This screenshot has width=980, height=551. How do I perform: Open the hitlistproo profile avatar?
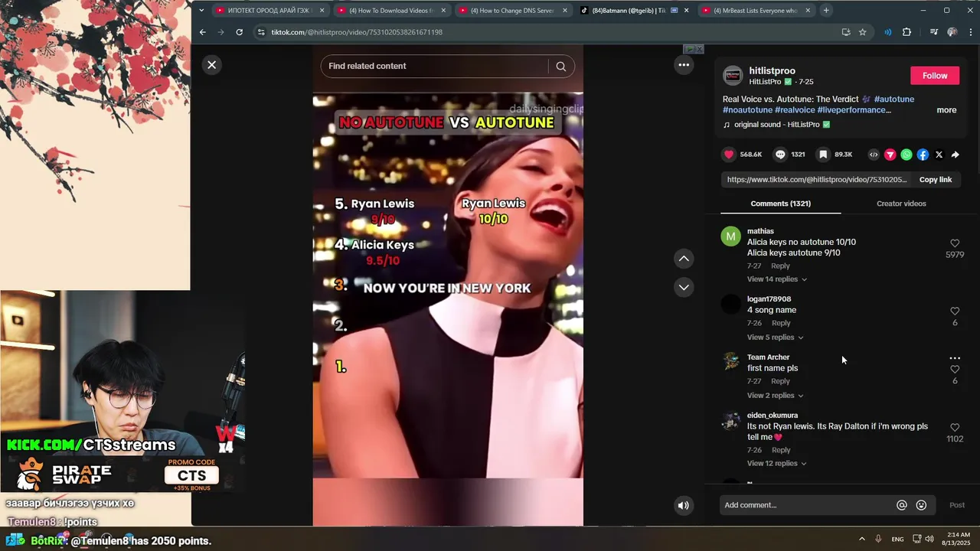[x=733, y=76]
